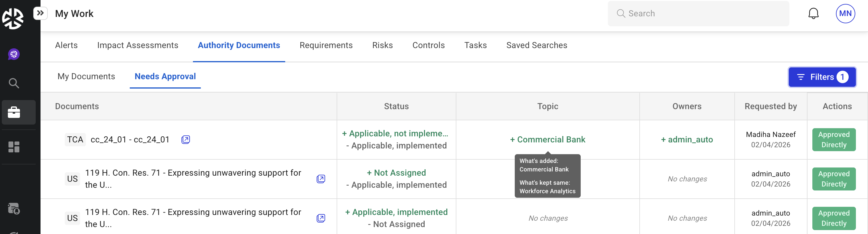
Task: Click the company logo icon
Action: pos(13,18)
